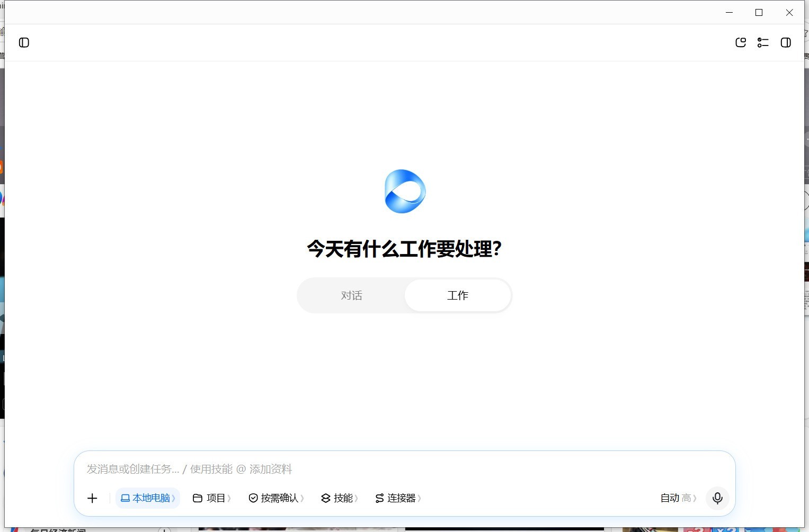Close the application window
This screenshot has width=809, height=532.
[x=789, y=12]
